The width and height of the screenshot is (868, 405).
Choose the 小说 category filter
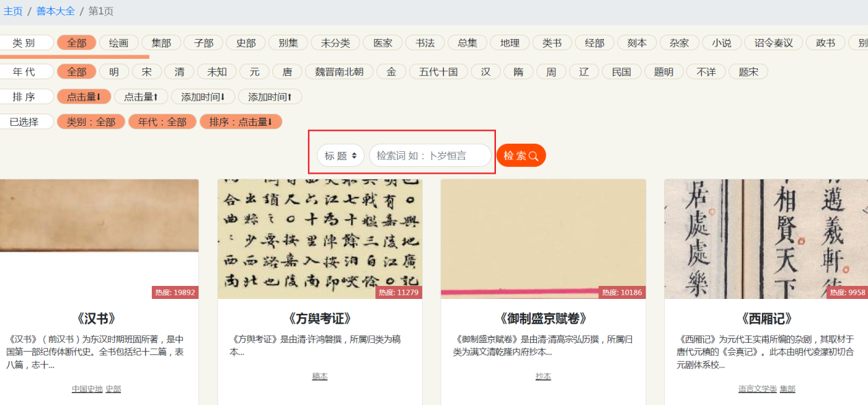click(722, 42)
